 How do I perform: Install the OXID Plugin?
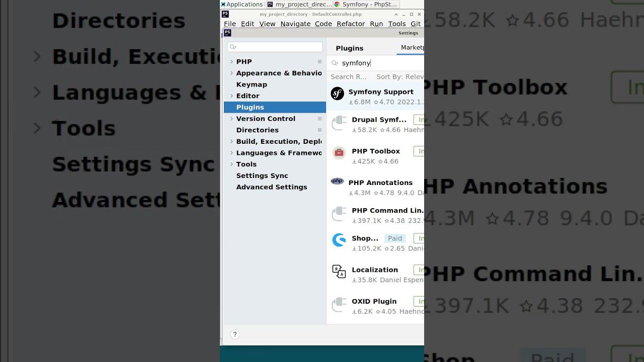(x=419, y=301)
